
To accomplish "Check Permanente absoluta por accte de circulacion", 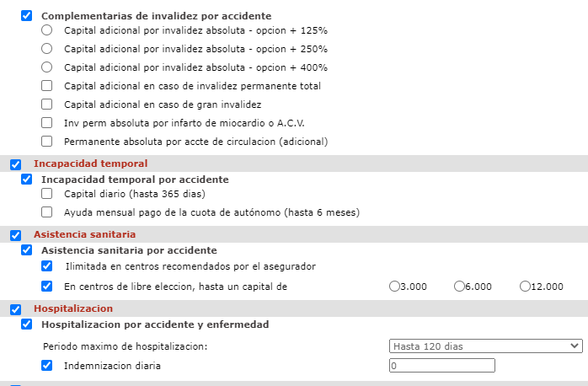I will point(46,142).
